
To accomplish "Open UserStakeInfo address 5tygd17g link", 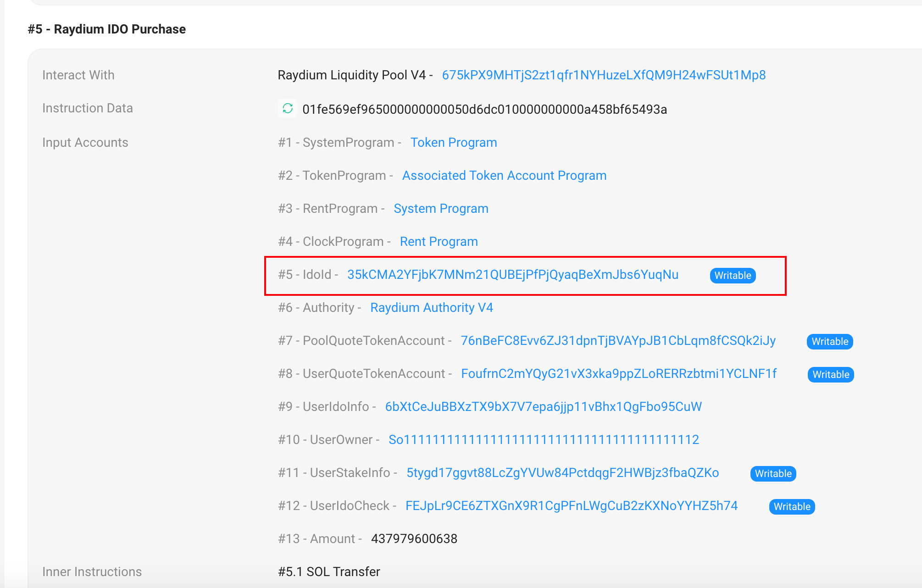I will (562, 473).
